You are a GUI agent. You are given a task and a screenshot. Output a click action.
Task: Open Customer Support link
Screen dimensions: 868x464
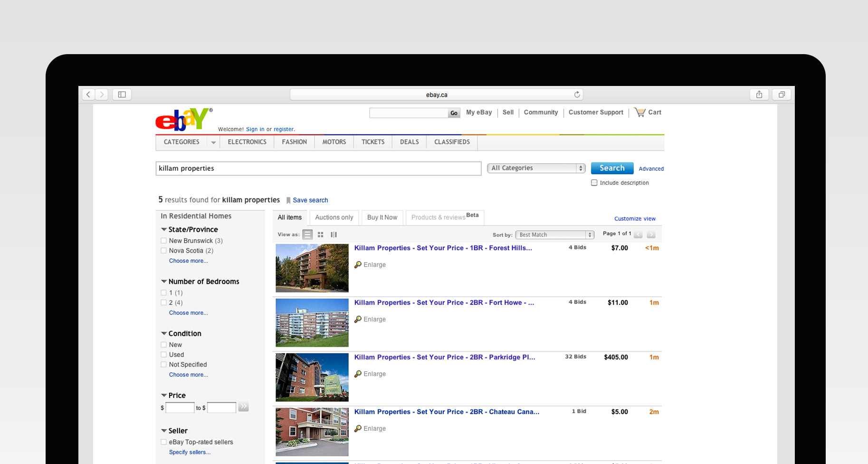(596, 113)
